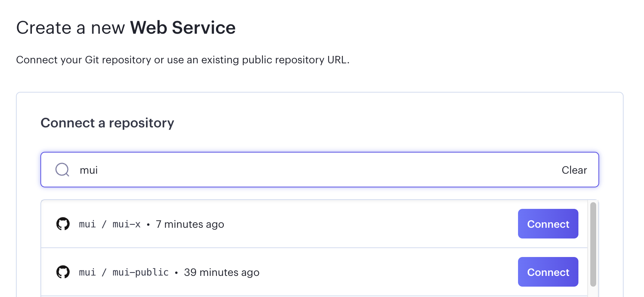Click the blue Connect button for mui-x

click(x=548, y=224)
